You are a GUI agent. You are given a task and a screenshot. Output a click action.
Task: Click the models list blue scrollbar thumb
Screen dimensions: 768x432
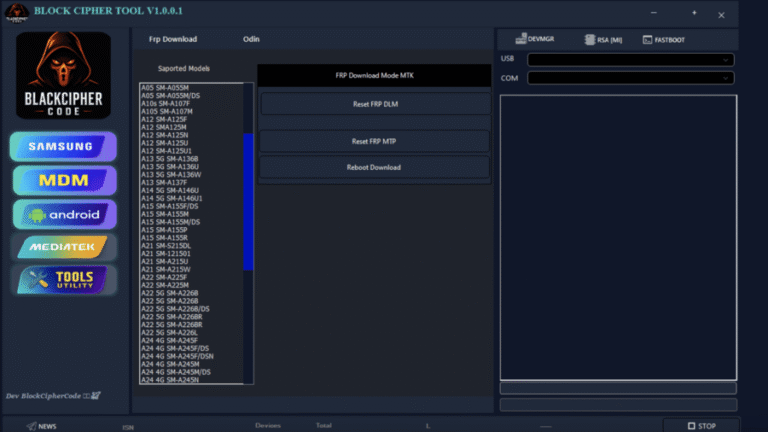click(x=248, y=201)
